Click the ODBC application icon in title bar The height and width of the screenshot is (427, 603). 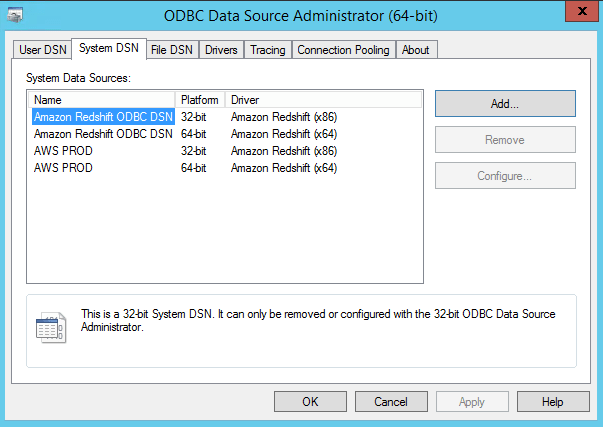(x=15, y=15)
